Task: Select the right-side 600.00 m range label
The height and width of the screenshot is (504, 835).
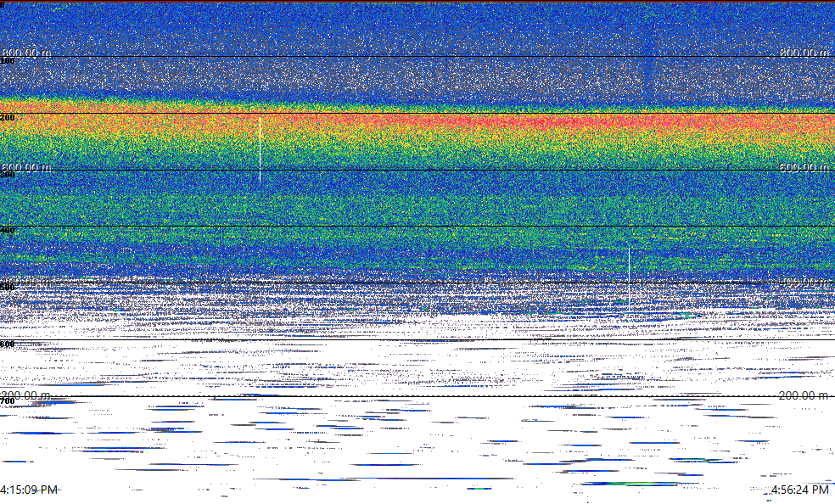Action: coord(804,167)
